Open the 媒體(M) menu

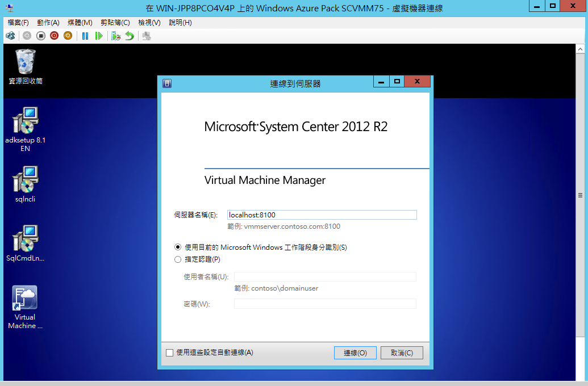tap(80, 23)
